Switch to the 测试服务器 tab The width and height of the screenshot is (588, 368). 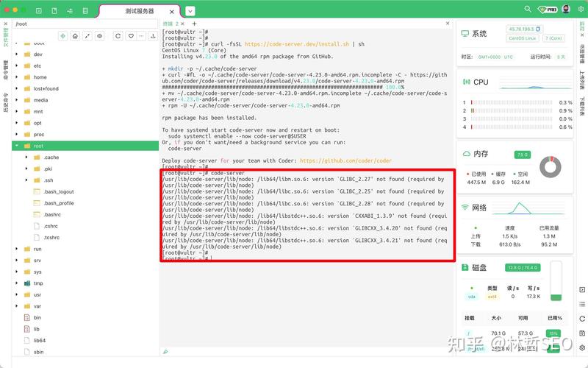[139, 11]
